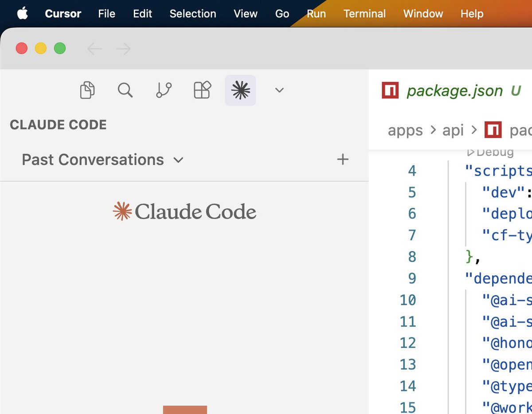
Task: Start a new conversation with plus icon
Action: (x=343, y=160)
